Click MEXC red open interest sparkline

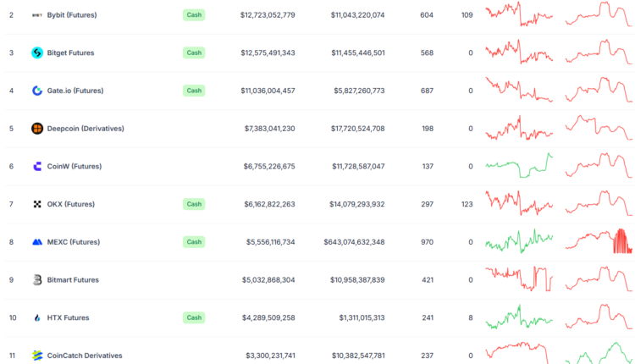point(599,241)
